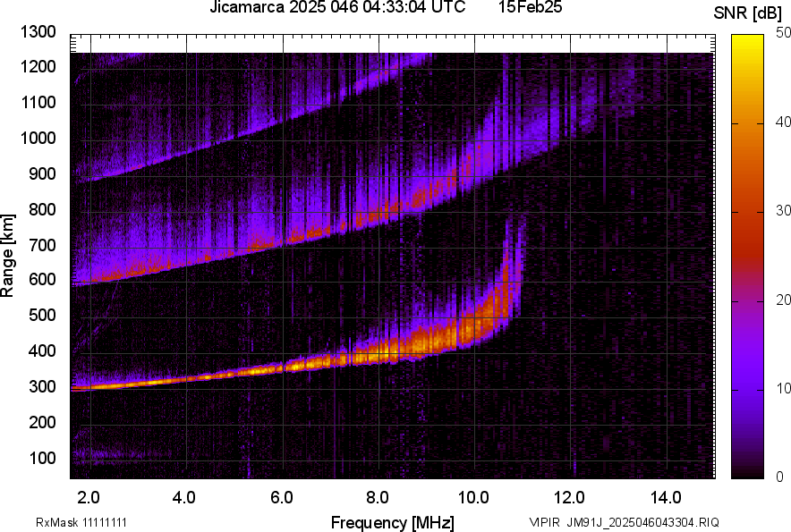
Task: Click the frequency tick label "12.0"
Action: 570,498
